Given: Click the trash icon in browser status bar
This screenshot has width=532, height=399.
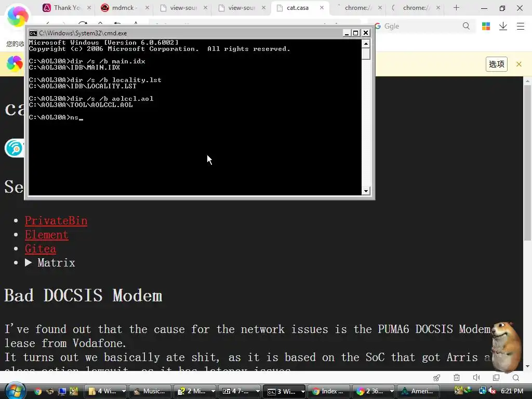Looking at the screenshot, I should (x=457, y=378).
